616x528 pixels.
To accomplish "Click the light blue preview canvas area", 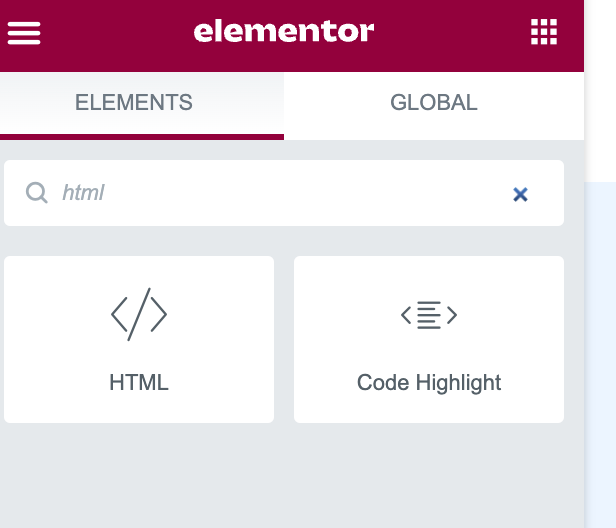I will (x=600, y=350).
